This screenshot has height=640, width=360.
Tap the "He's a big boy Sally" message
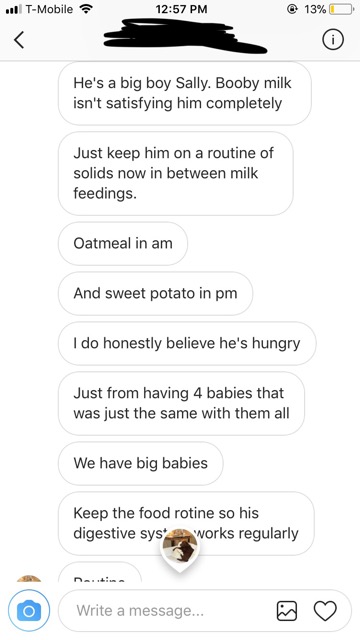184,93
